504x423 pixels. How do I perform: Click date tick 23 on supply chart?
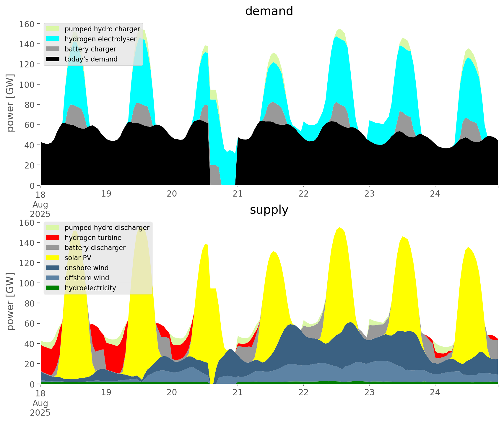click(369, 393)
